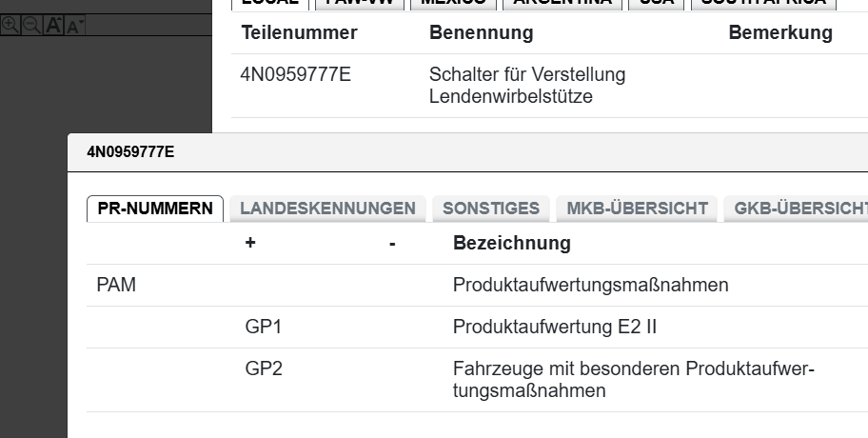Select the SONSTIGES tab

click(x=491, y=209)
